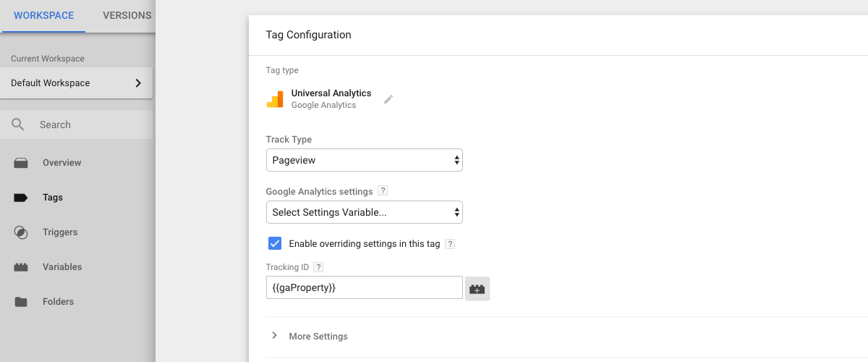Screen dimensions: 868x362
Task: Click the search magnifier icon in sidebar
Action: point(19,125)
